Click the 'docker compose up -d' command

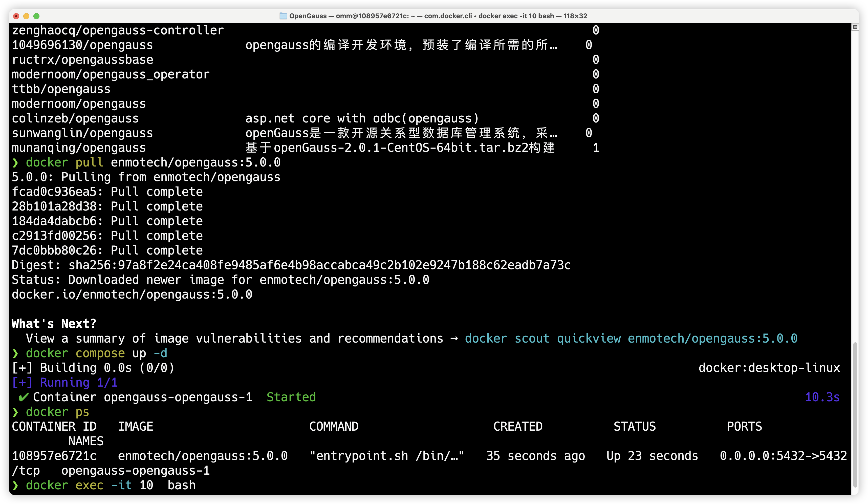pyautogui.click(x=96, y=353)
